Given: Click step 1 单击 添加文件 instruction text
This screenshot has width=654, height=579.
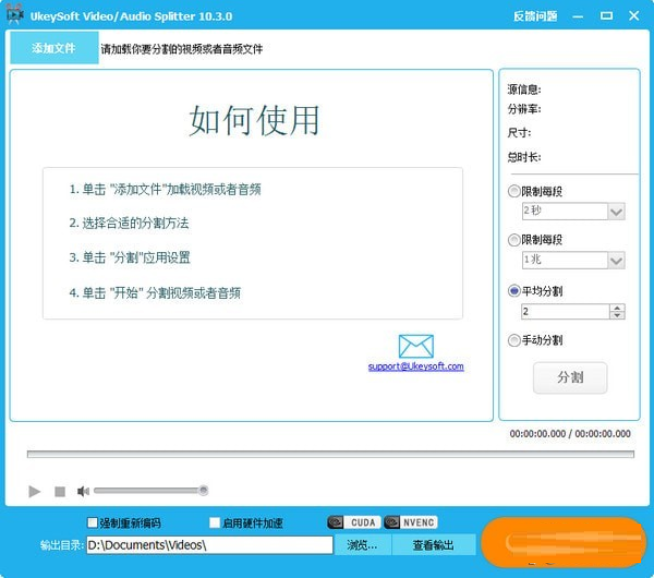Looking at the screenshot, I should [x=165, y=189].
